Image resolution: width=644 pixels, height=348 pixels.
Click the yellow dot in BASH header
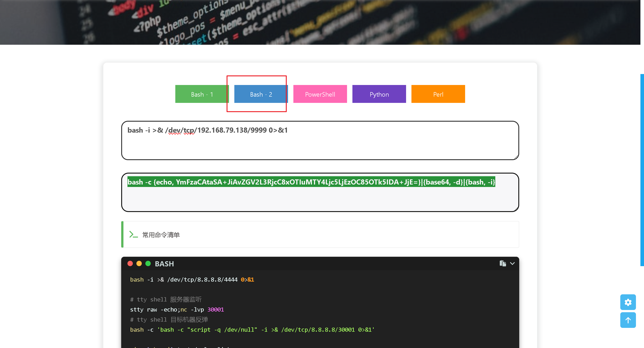[139, 263]
